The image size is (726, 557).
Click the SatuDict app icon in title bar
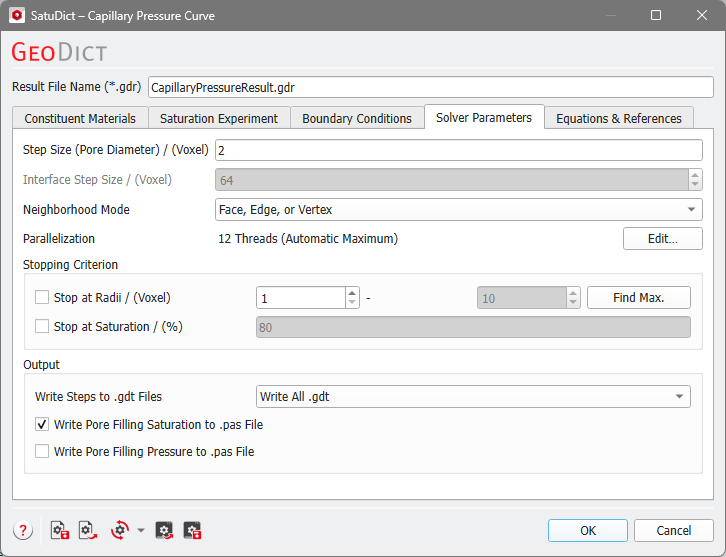coord(17,15)
